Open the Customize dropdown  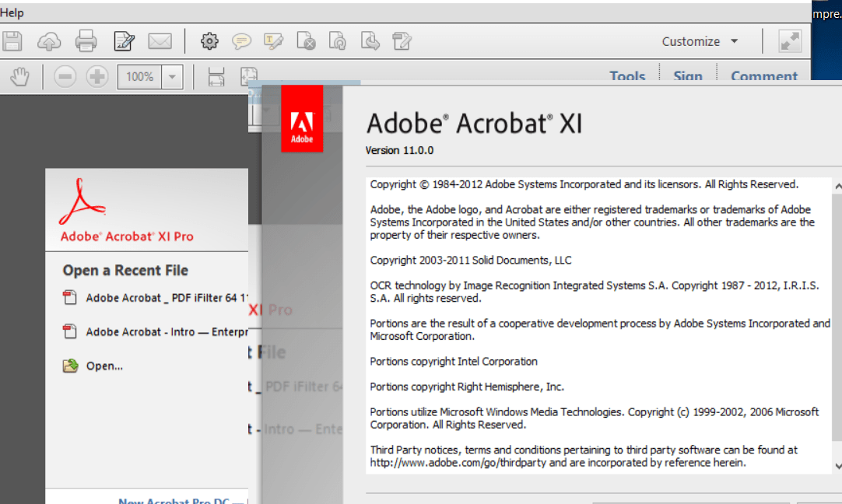point(699,40)
